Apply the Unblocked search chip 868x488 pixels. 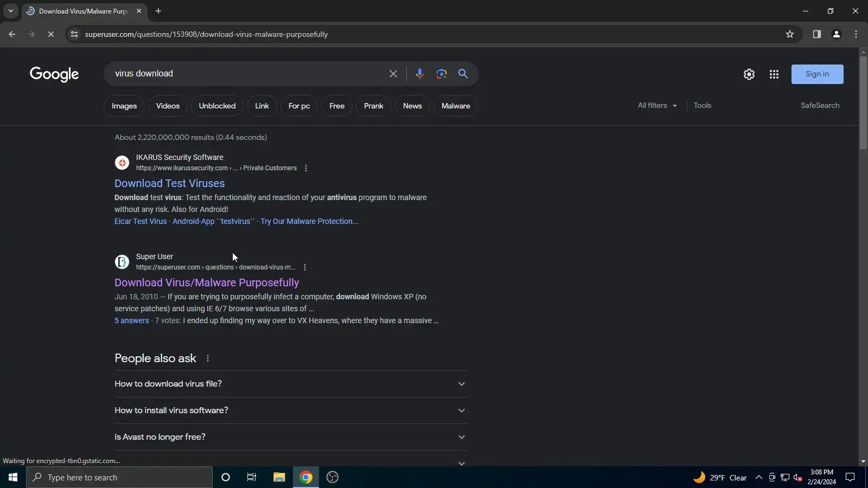point(217,106)
